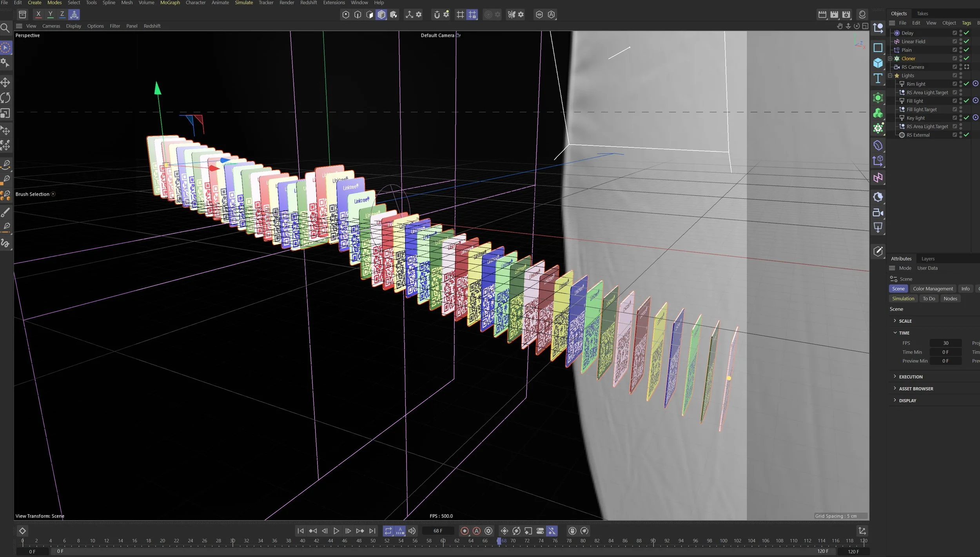Click frame 90 on the timeline ruler

pyautogui.click(x=653, y=541)
